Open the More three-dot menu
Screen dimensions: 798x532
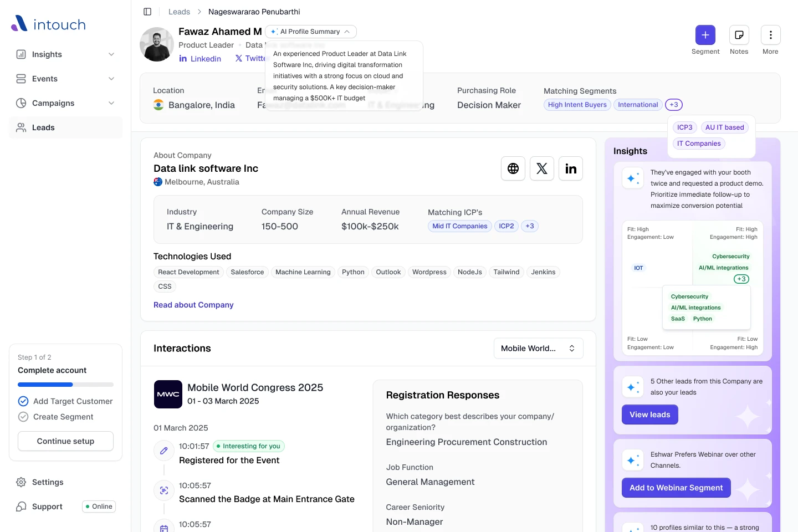(x=771, y=35)
